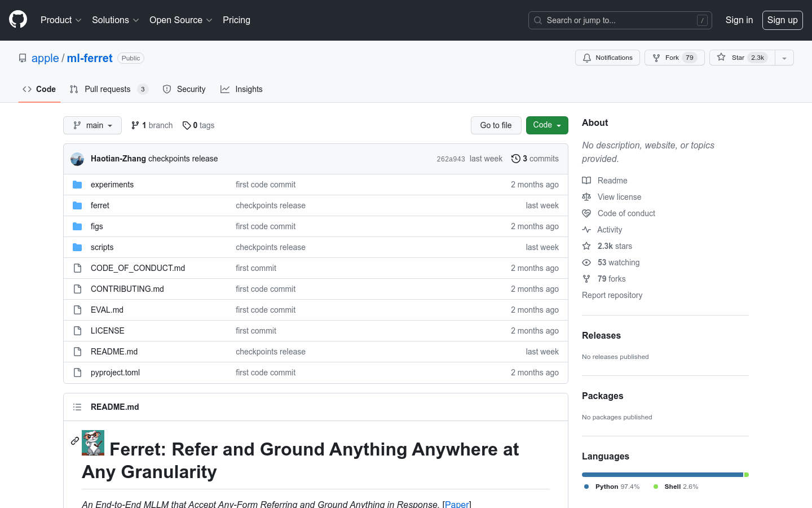The width and height of the screenshot is (812, 508).
Task: Click the Ferret logo image in README
Action: coord(93,443)
